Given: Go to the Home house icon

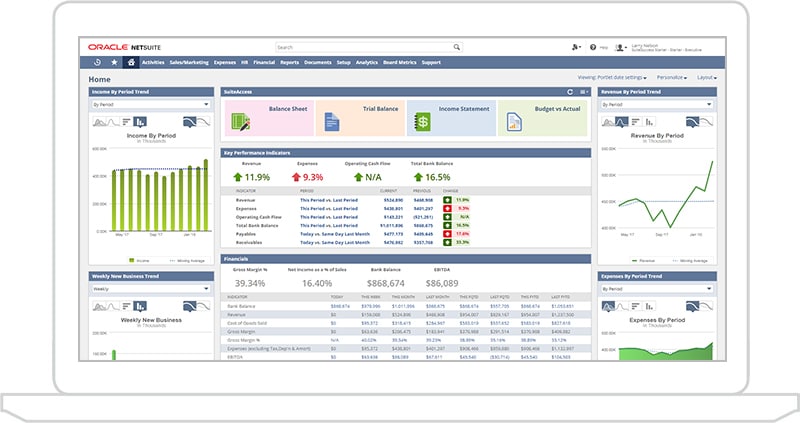Looking at the screenshot, I should (x=131, y=62).
